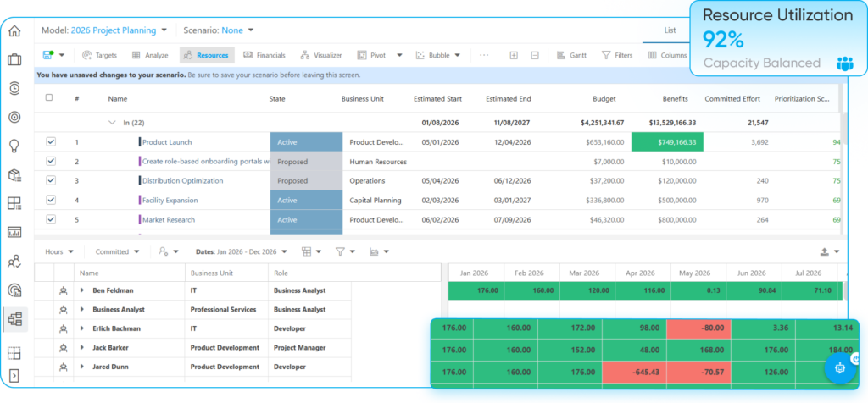Image resolution: width=868 pixels, height=403 pixels.
Task: Open the clock timesheet icon in sidebar
Action: click(x=14, y=88)
